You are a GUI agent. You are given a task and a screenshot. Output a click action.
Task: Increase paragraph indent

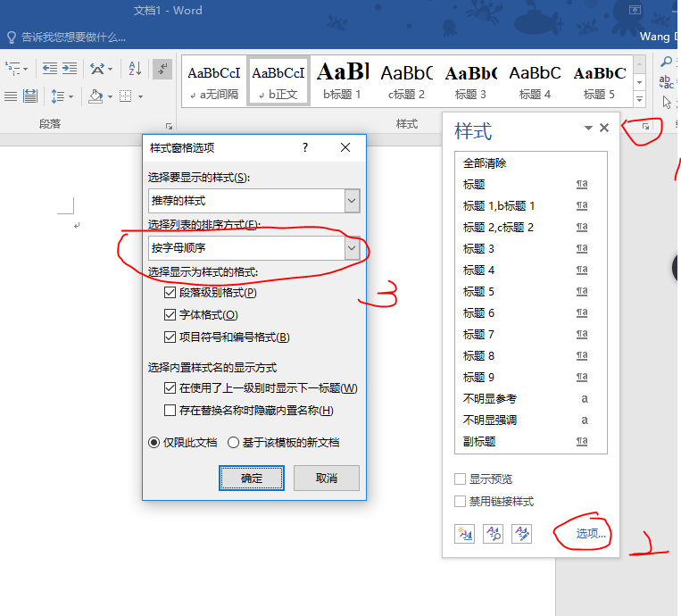pos(70,69)
